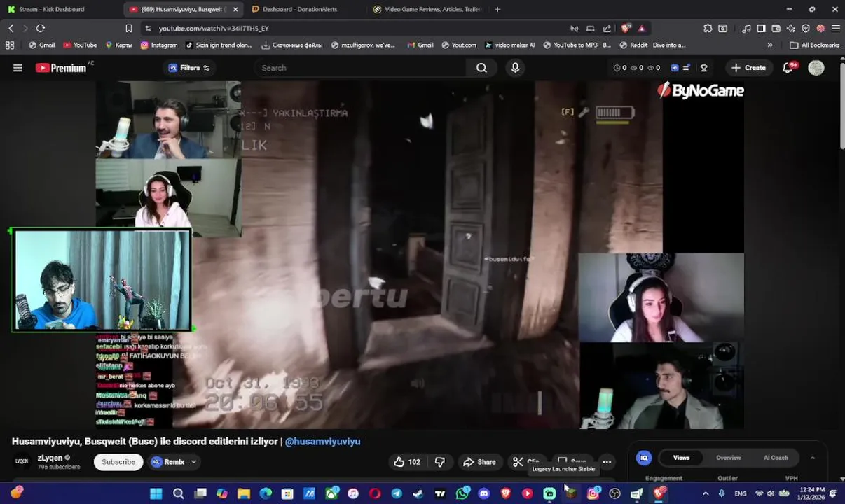This screenshot has height=504, width=845.
Task: Open the Create upload button
Action: 748,68
